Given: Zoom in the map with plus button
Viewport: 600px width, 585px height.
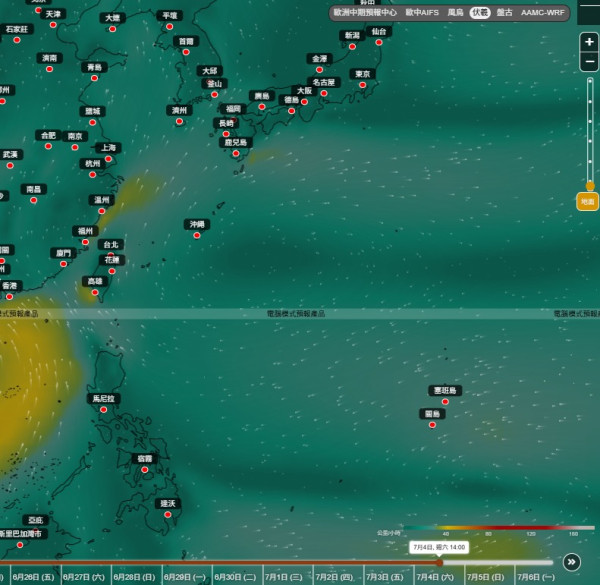Looking at the screenshot, I should pos(589,42).
